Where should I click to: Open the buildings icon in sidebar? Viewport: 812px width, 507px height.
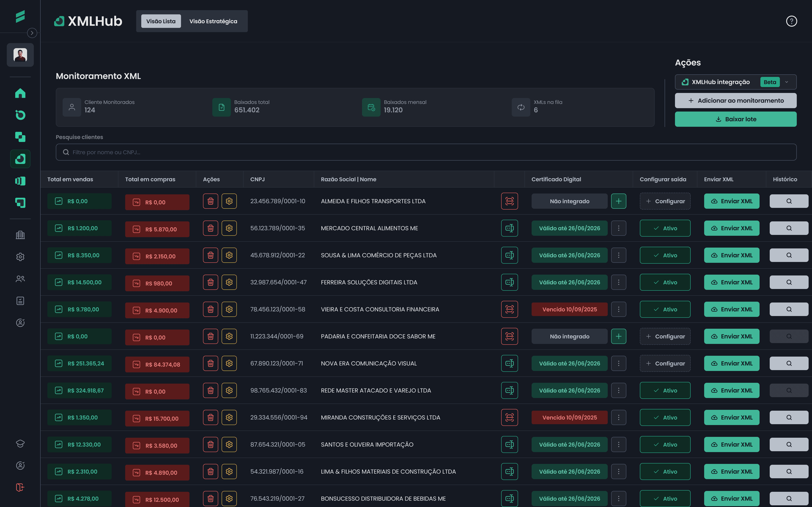[20, 235]
